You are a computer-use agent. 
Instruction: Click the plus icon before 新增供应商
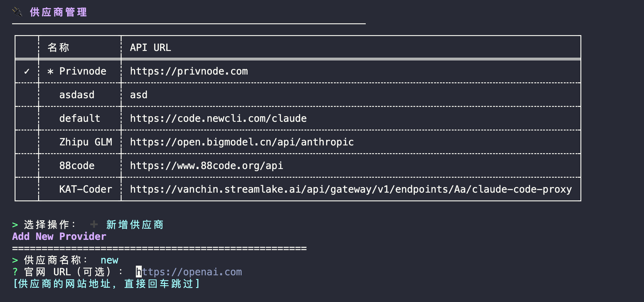94,224
